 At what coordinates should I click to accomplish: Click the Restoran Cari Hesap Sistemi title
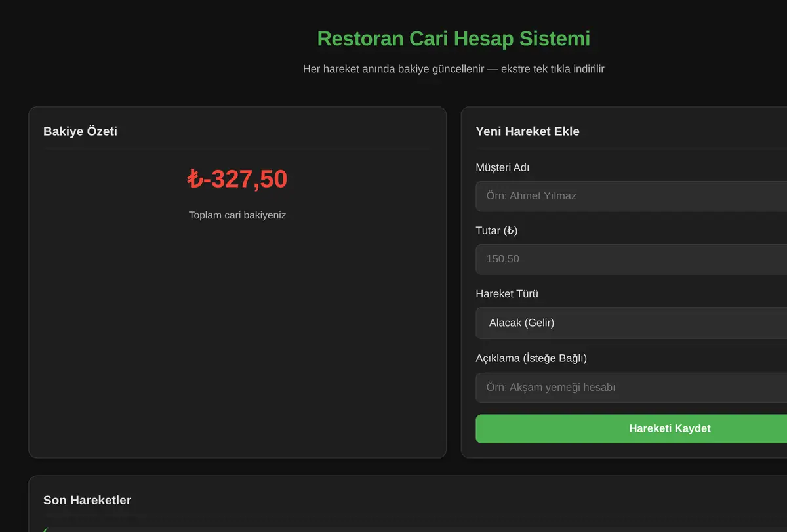tap(454, 39)
